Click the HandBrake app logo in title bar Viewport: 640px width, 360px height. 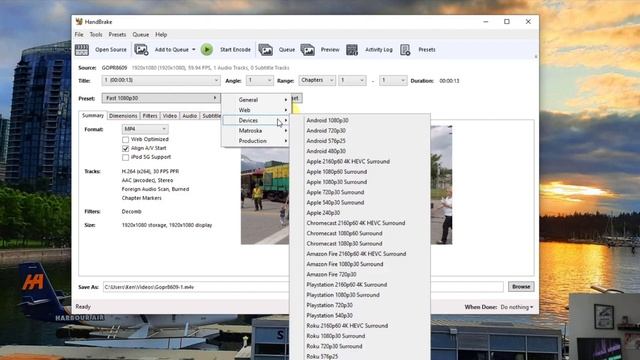pyautogui.click(x=79, y=22)
